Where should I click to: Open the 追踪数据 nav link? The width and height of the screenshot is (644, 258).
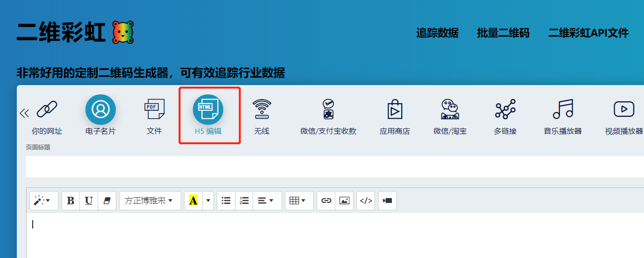pos(438,33)
